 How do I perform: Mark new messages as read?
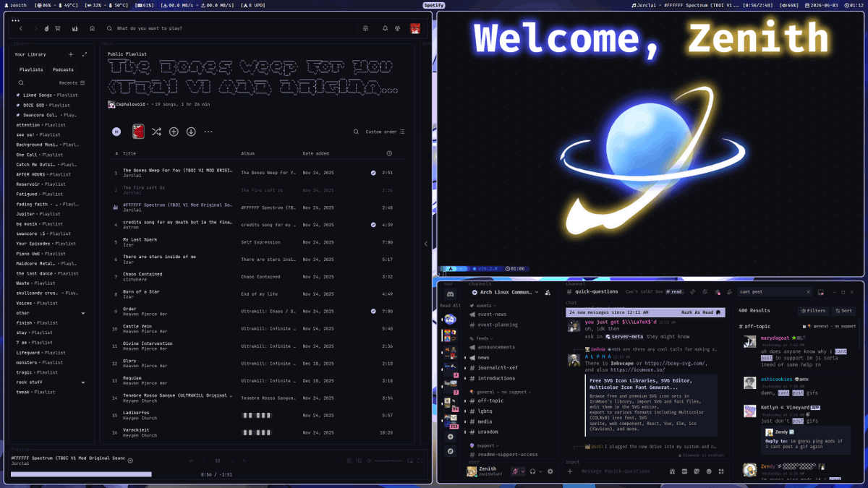[701, 312]
